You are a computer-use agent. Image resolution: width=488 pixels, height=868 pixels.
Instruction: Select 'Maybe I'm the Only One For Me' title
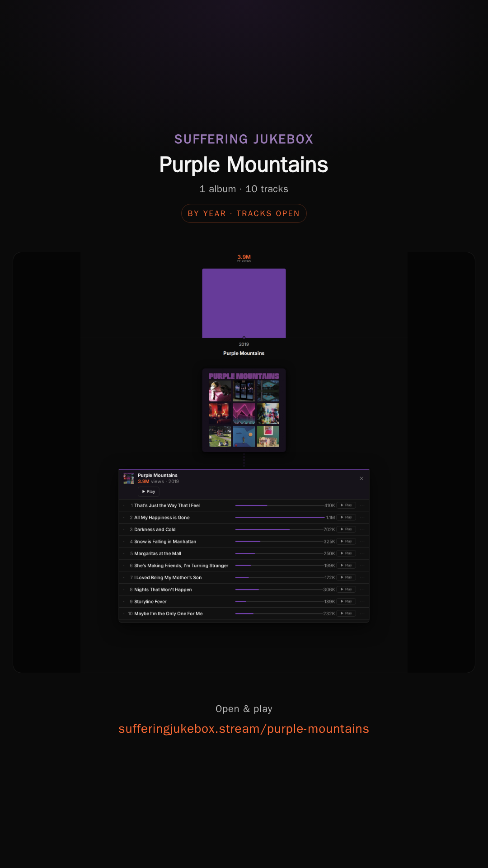click(168, 613)
